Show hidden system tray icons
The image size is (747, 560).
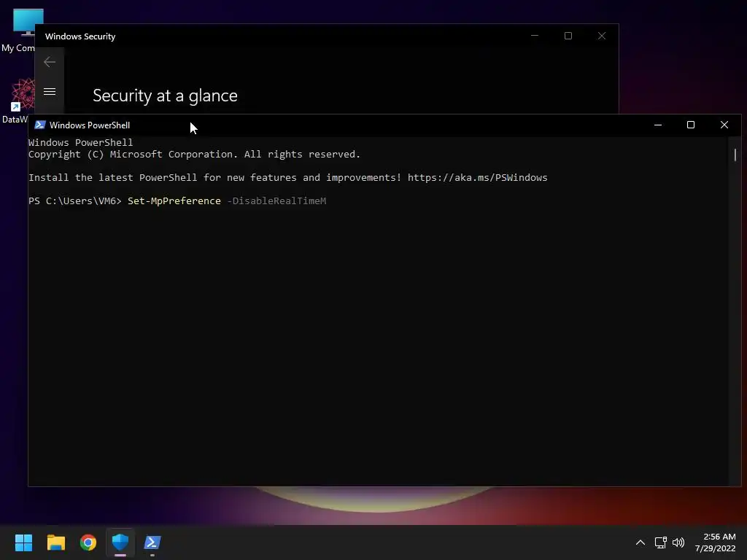[640, 542]
